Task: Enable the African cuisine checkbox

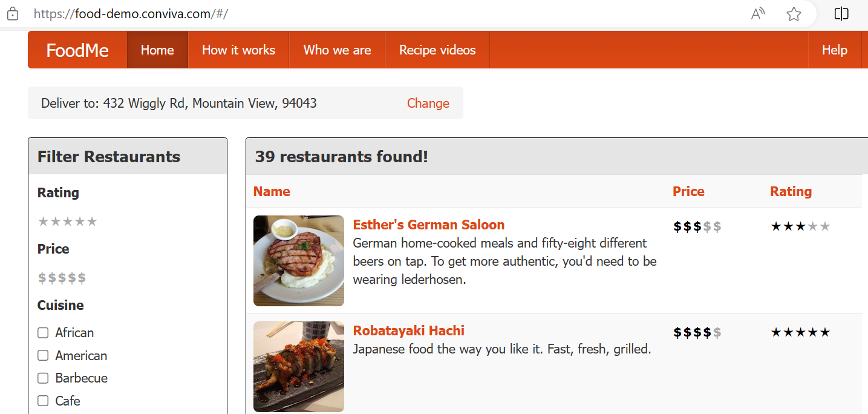Action: [43, 333]
